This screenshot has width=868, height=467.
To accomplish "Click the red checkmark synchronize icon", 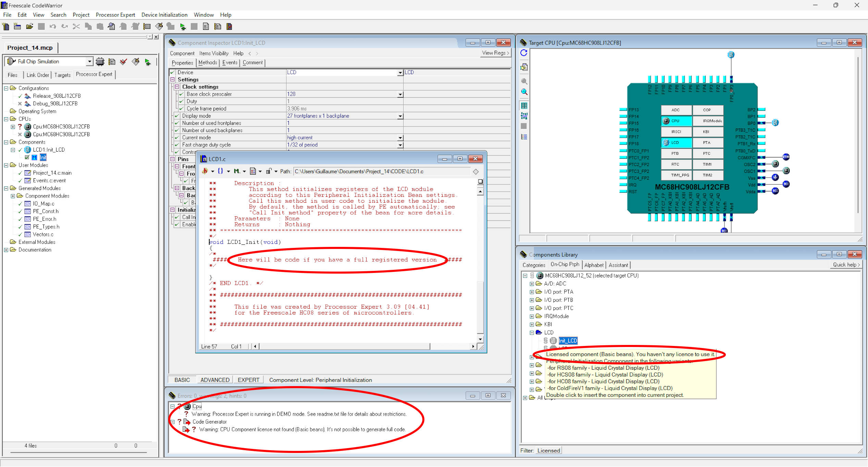I will click(123, 62).
